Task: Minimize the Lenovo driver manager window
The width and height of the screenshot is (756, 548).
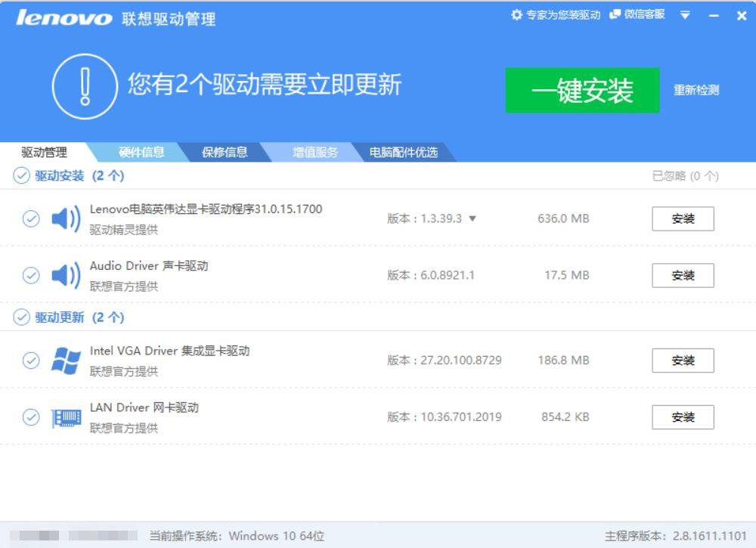Action: (x=714, y=16)
